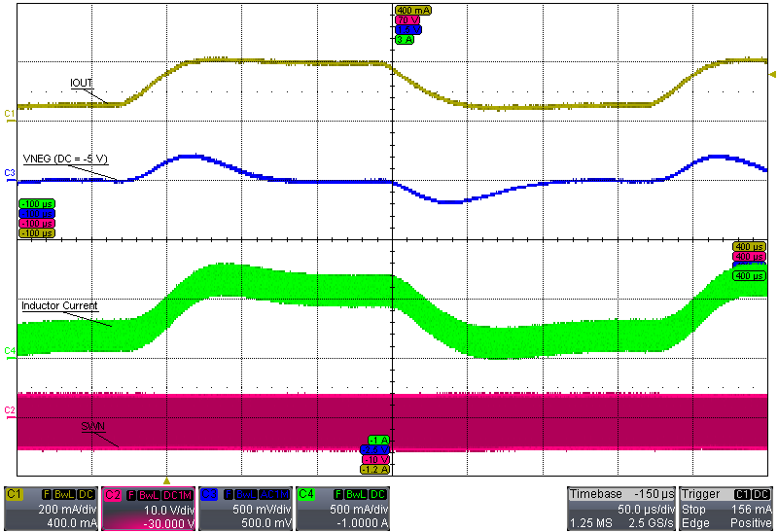The height and width of the screenshot is (532, 778).
Task: Select the Inductor Current trace label
Action: [x=59, y=305]
